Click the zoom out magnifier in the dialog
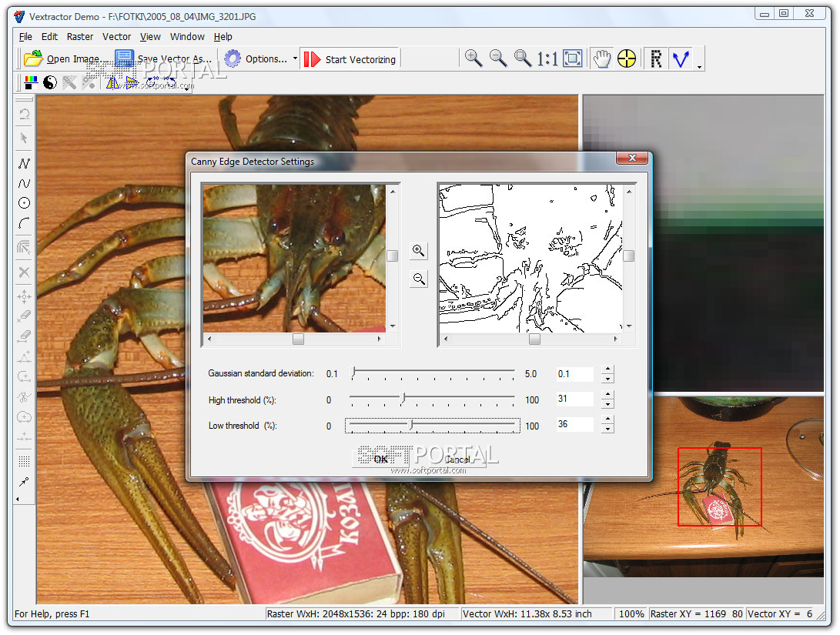 419,279
